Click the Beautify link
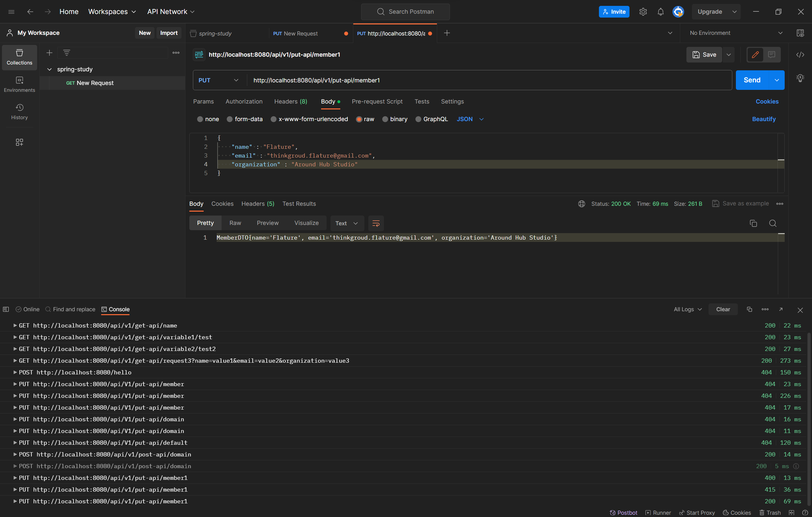 click(x=764, y=119)
